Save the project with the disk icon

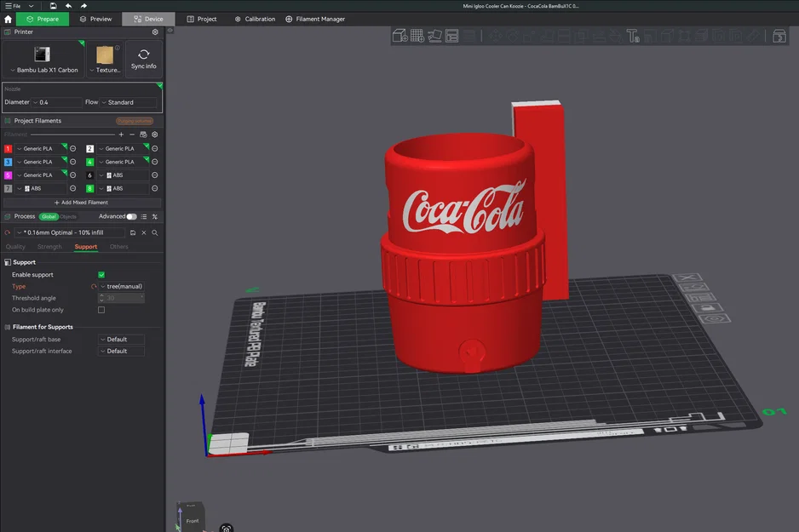click(x=53, y=6)
